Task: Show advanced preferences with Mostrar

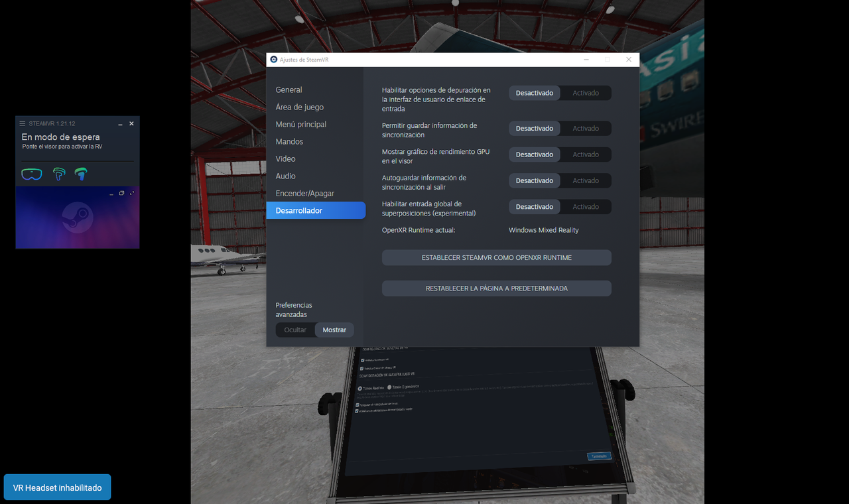Action: [x=334, y=330]
